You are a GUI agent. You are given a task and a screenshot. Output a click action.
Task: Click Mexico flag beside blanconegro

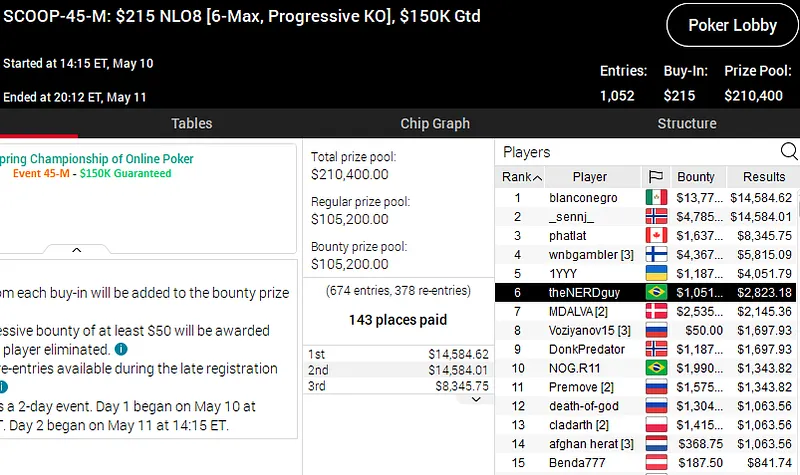656,198
